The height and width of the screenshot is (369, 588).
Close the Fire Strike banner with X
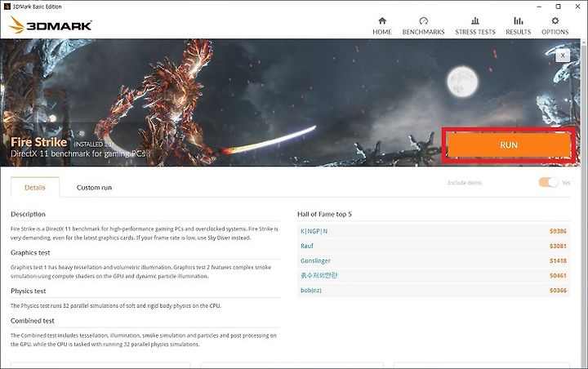tap(563, 56)
